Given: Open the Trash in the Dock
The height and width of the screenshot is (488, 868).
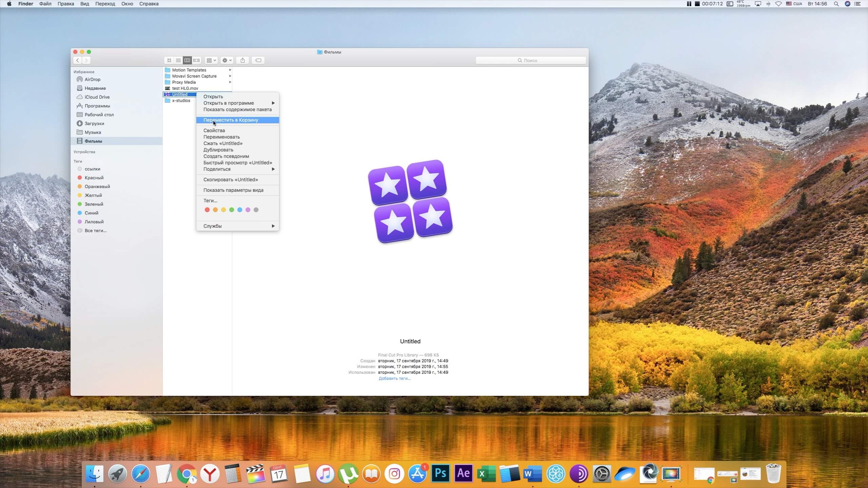Looking at the screenshot, I should tap(773, 473).
